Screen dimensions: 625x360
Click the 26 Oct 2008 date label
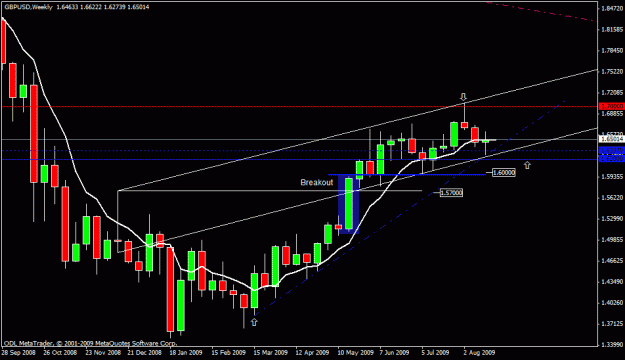[x=60, y=353]
